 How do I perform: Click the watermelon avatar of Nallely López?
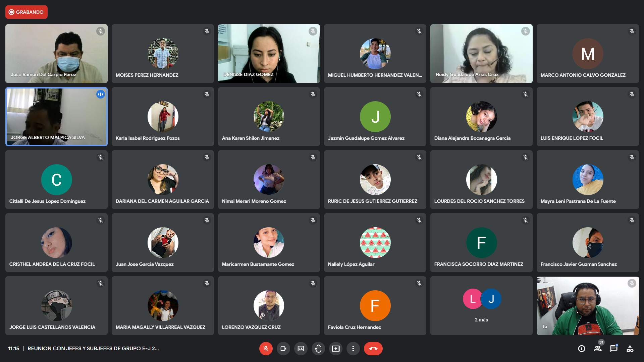pyautogui.click(x=375, y=243)
